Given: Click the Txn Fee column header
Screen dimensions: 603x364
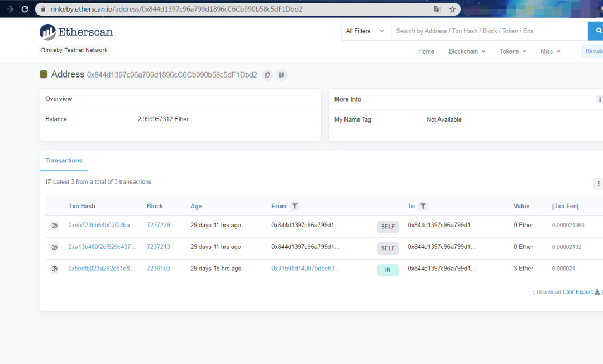Looking at the screenshot, I should pos(565,207).
